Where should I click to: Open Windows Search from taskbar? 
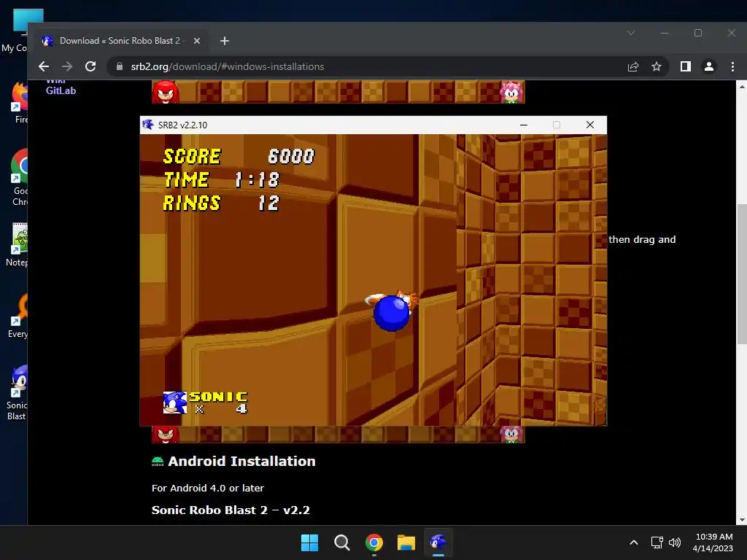coord(342,542)
